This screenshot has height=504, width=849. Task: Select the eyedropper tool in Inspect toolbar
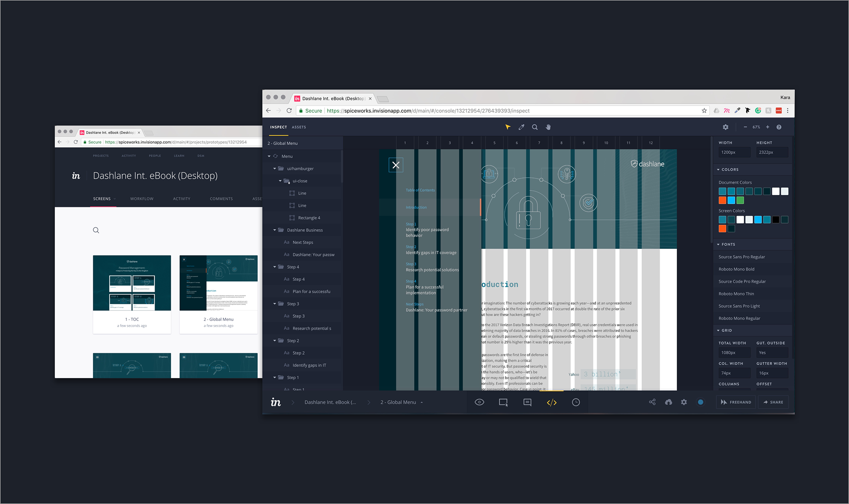521,127
